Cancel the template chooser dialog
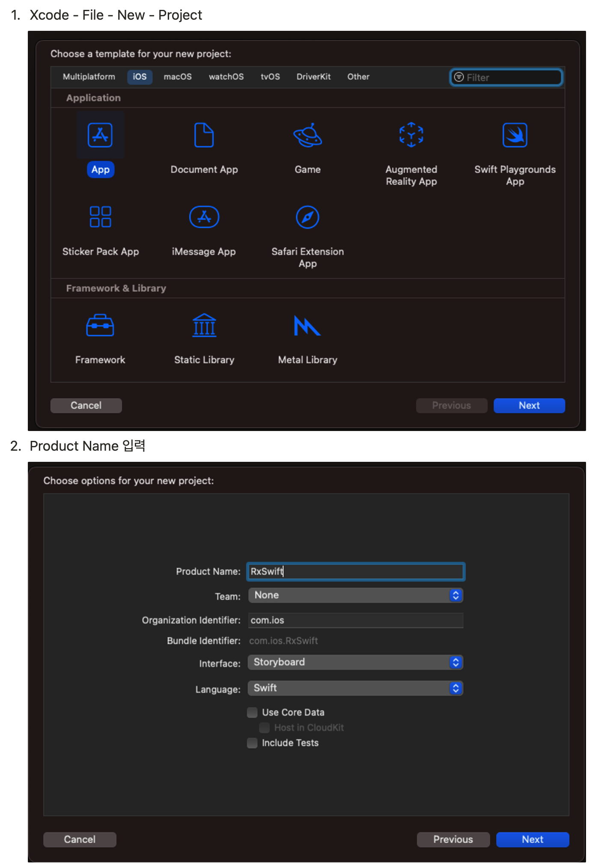The image size is (613, 868). point(86,405)
